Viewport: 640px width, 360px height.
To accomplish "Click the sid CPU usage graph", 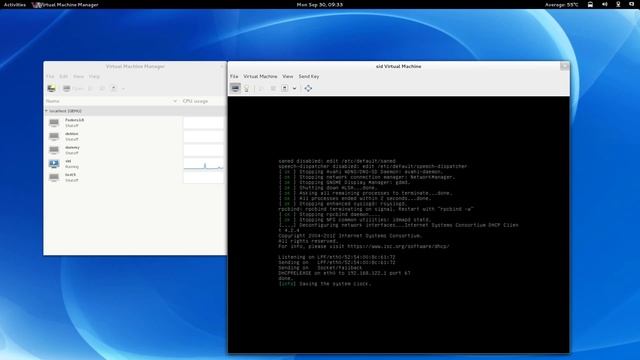I will (204, 164).
